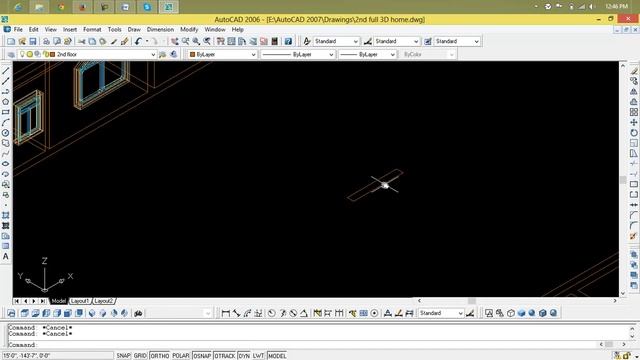Click the SW Isometric view icon

[x=92, y=313]
